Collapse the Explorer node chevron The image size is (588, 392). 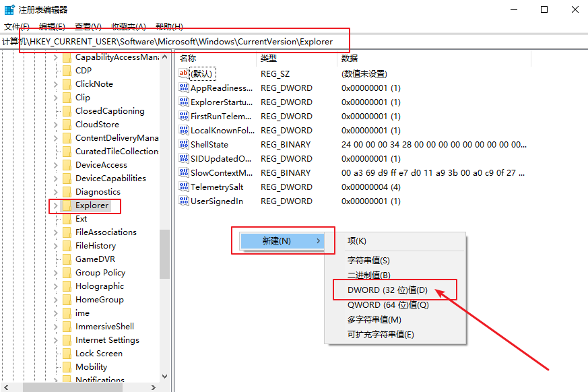[56, 205]
